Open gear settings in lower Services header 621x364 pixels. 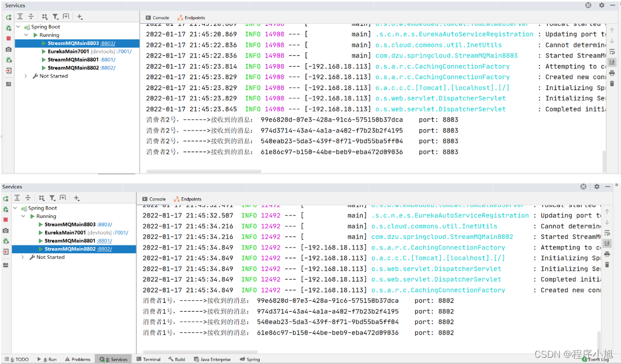tap(597, 186)
